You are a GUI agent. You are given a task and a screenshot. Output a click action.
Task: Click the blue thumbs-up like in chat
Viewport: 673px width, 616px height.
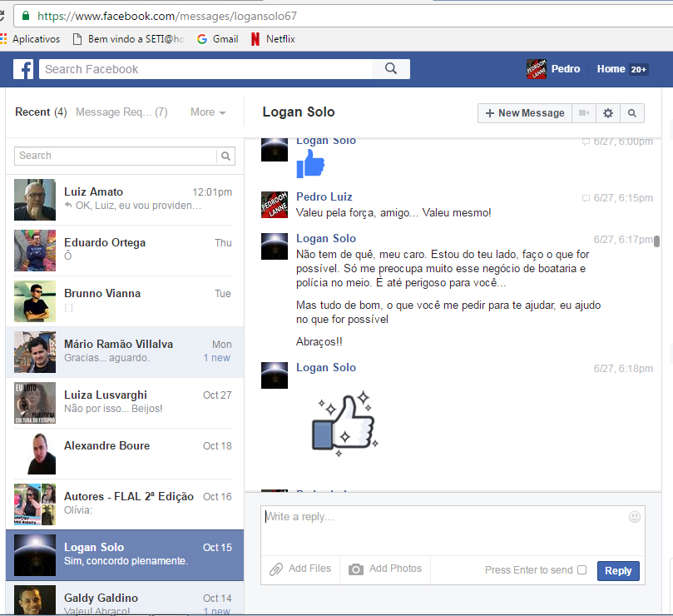click(x=310, y=166)
